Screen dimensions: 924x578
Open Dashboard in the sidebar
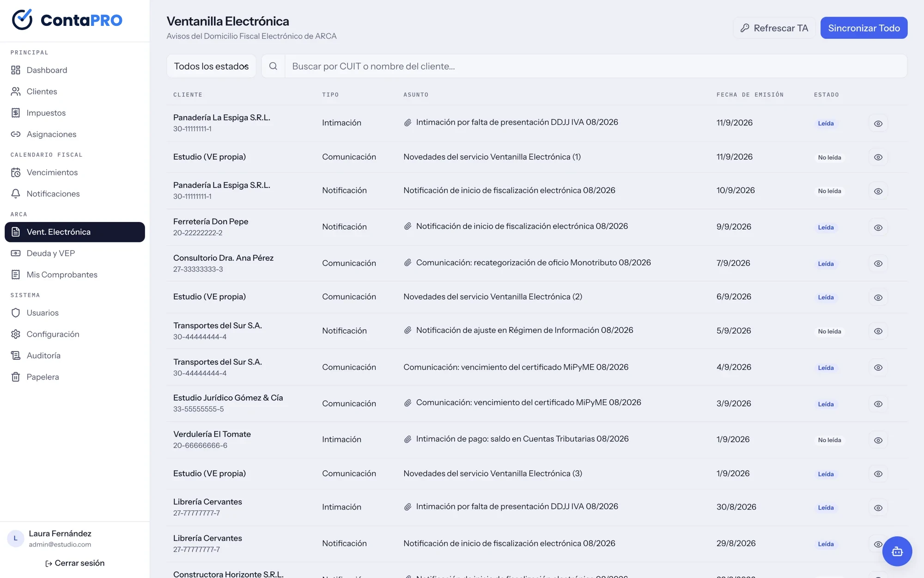pos(75,70)
